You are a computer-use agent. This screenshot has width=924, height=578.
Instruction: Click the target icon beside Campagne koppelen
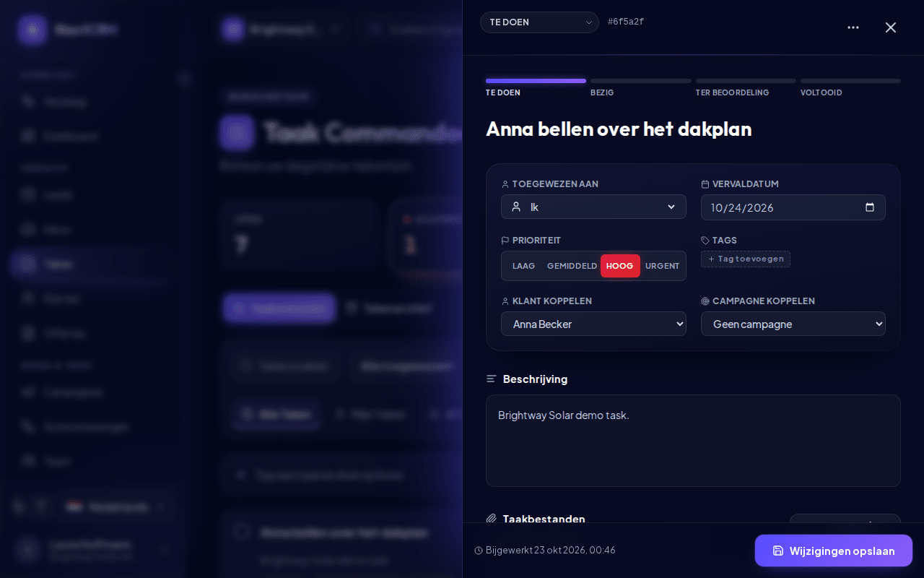(705, 301)
